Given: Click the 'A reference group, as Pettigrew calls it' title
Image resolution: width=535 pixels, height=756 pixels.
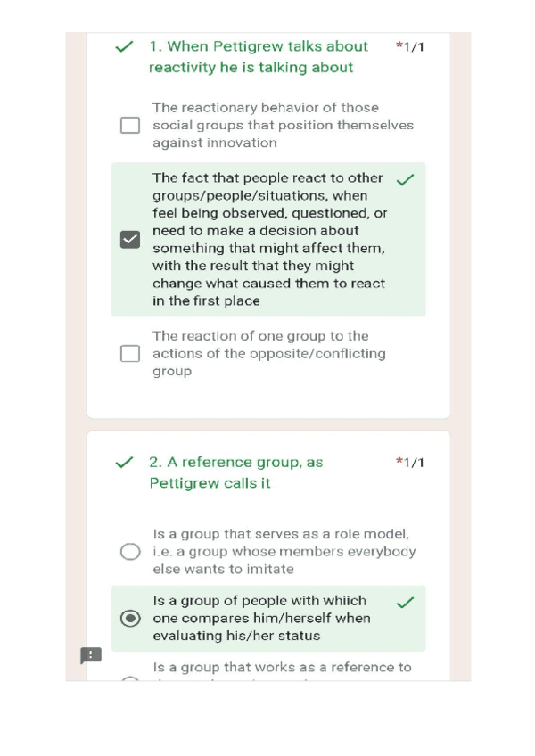Looking at the screenshot, I should [x=235, y=472].
